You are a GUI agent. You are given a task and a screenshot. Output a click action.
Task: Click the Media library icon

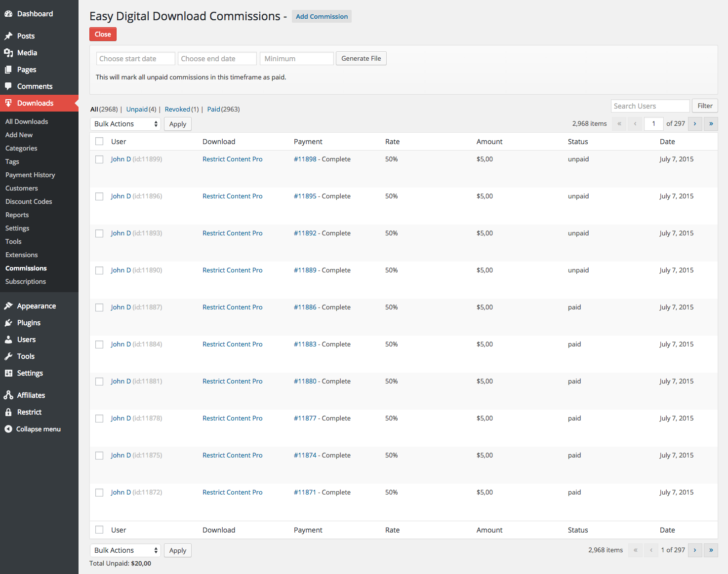[x=8, y=53]
